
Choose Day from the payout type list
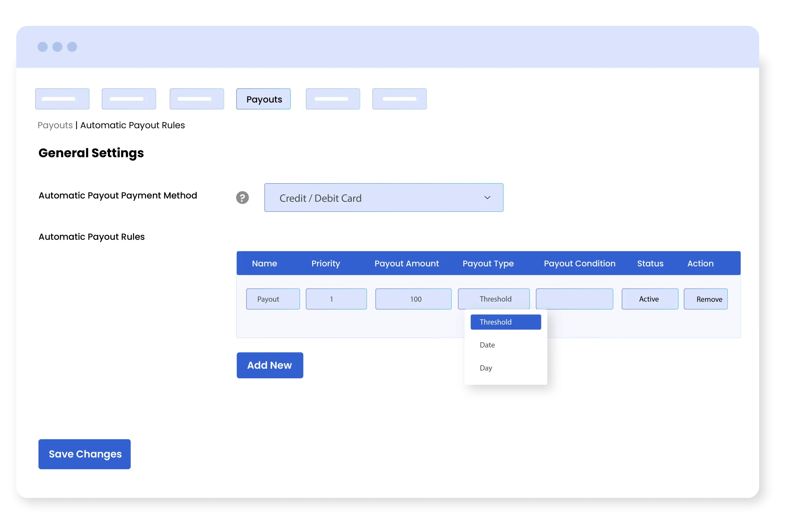point(486,368)
